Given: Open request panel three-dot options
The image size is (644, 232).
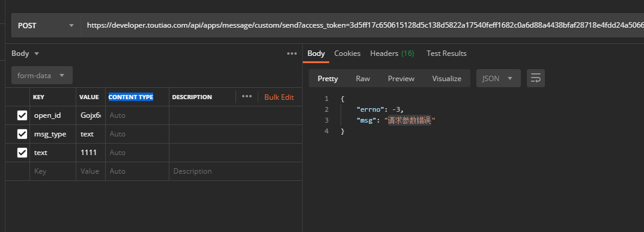Looking at the screenshot, I should (292, 53).
